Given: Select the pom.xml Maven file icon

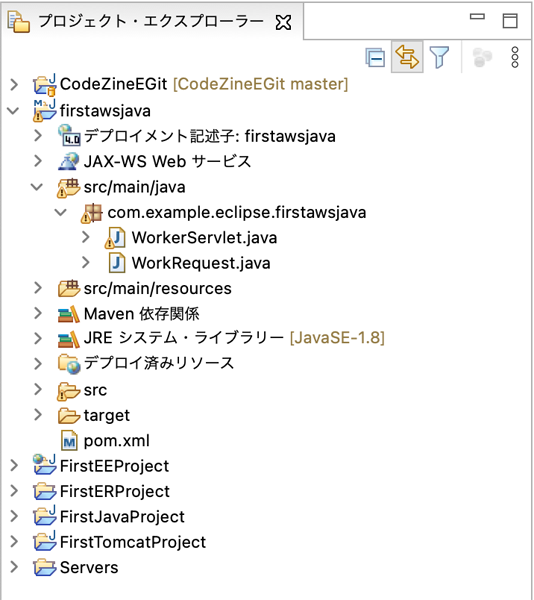Looking at the screenshot, I should click(x=69, y=441).
